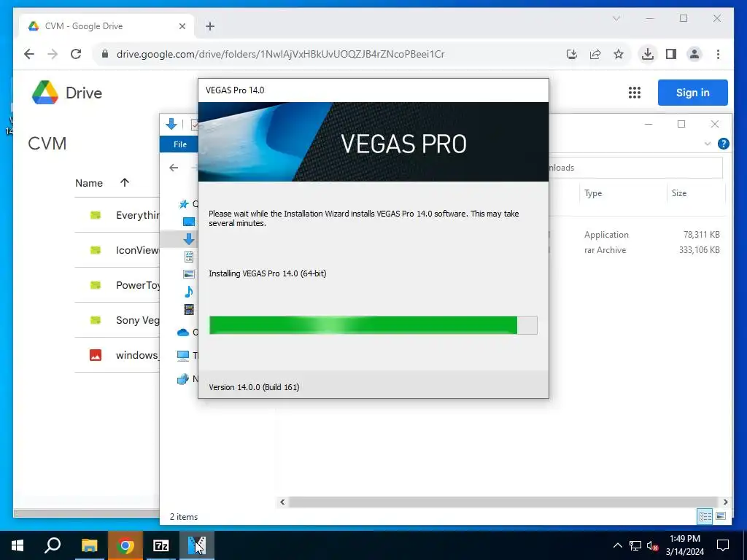Viewport: 747px width, 560px height.
Task: Show hidden system tray icons
Action: pyautogui.click(x=617, y=545)
